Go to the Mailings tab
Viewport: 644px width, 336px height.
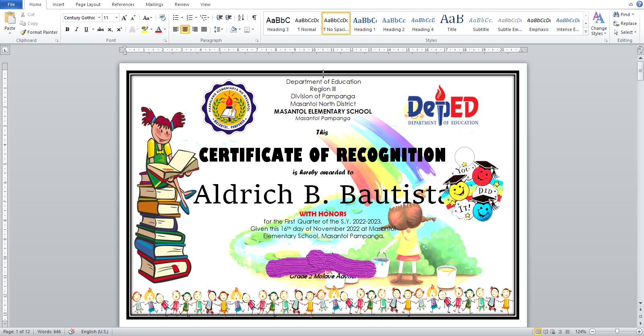155,4
